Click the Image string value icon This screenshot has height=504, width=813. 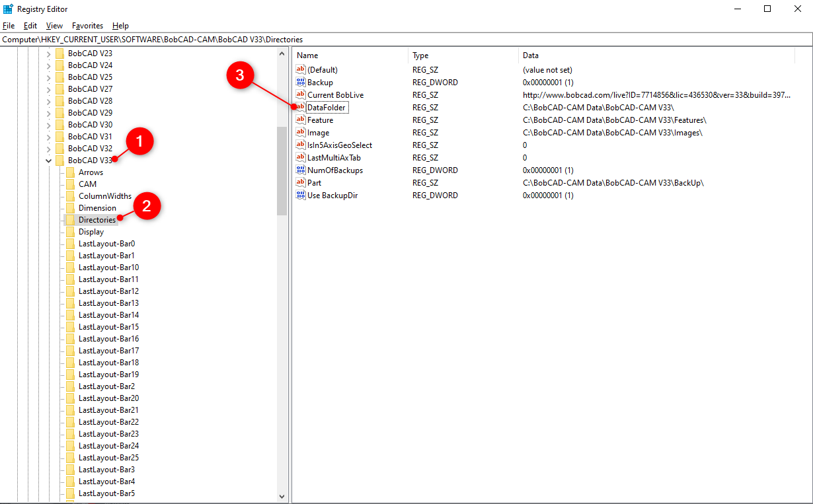click(301, 132)
